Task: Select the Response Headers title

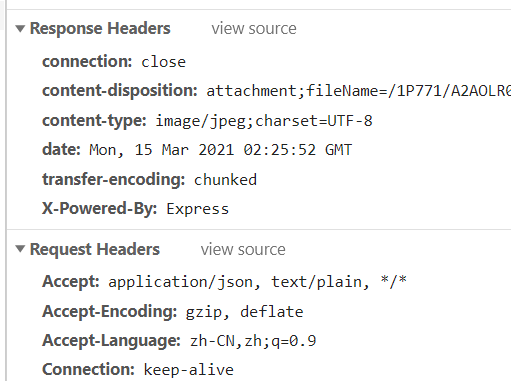Action: 100,28
